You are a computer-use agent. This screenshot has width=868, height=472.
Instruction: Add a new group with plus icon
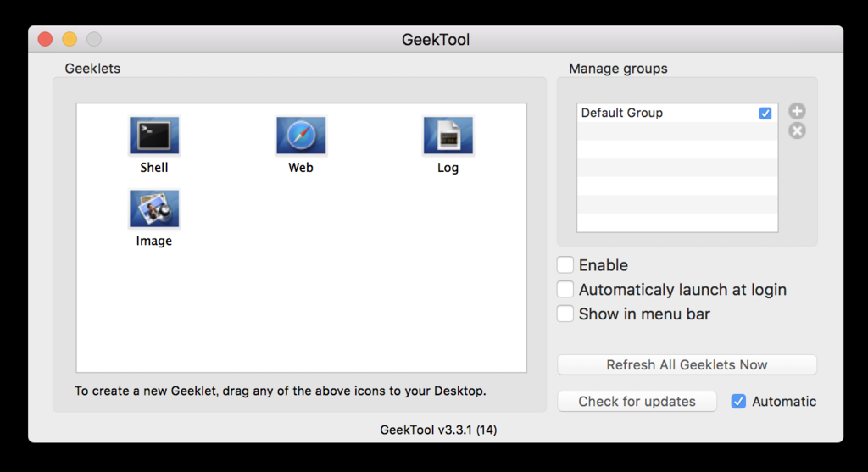coord(797,111)
